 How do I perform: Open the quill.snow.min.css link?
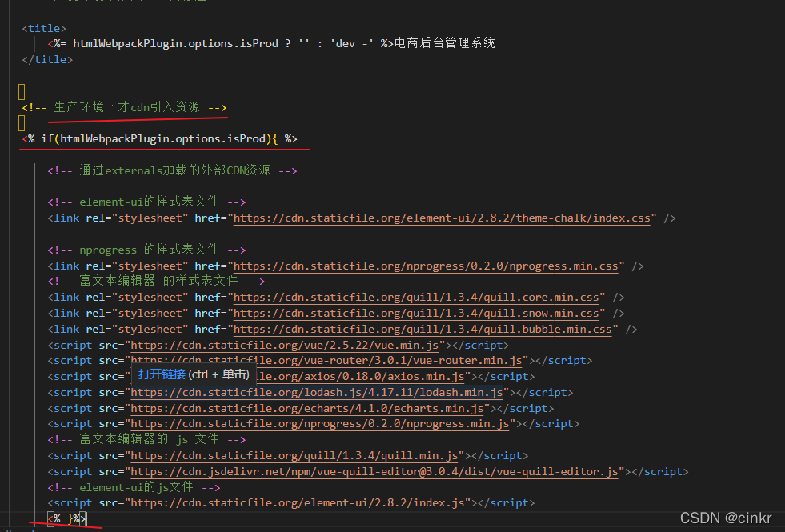[416, 314]
